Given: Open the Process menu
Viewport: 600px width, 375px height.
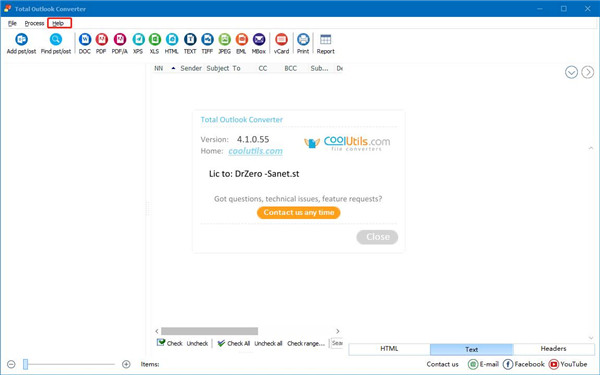Looking at the screenshot, I should point(34,23).
